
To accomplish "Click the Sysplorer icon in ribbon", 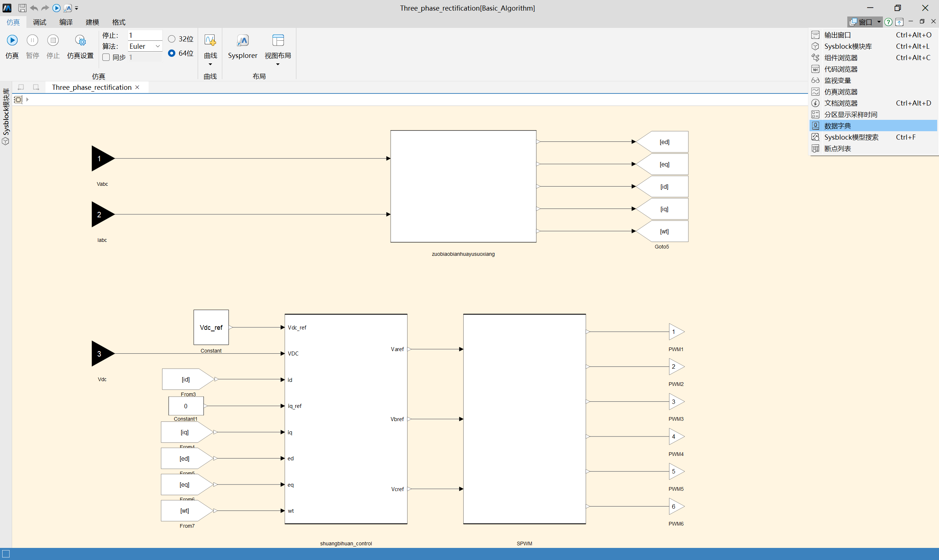I will pyautogui.click(x=243, y=40).
